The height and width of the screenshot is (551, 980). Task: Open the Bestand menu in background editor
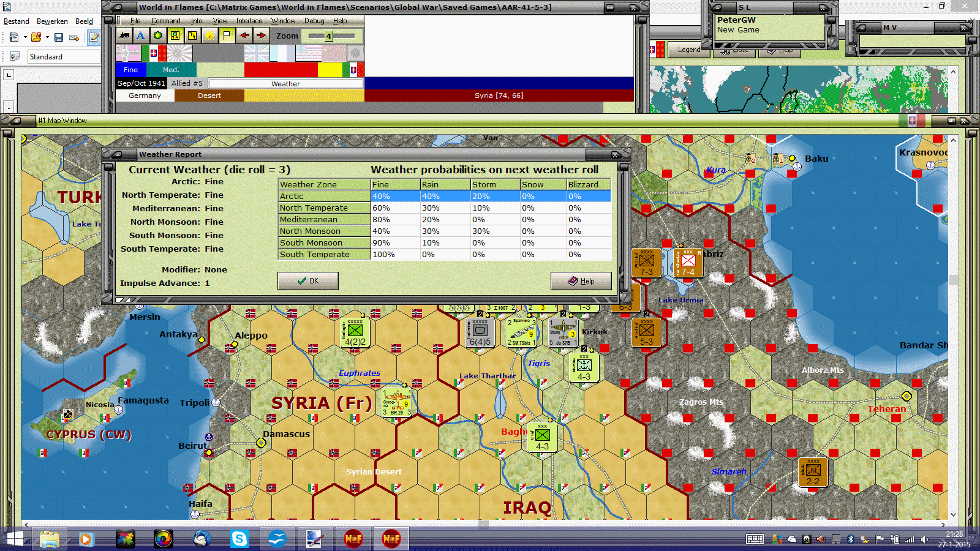click(17, 21)
